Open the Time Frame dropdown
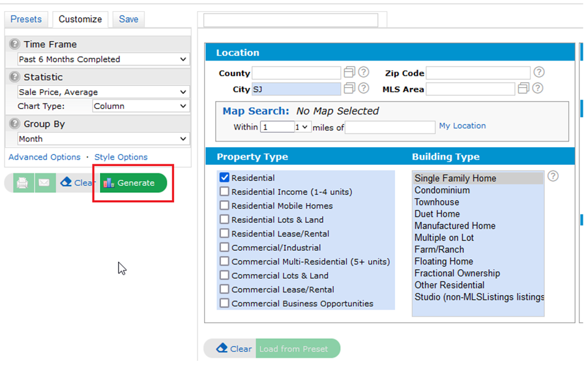Viewport: 588px width, 372px height. pyautogui.click(x=104, y=59)
